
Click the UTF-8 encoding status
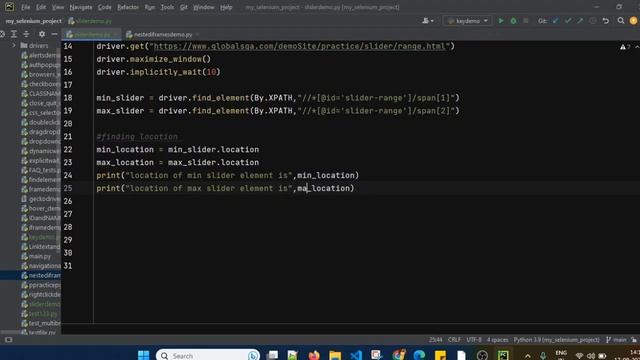click(x=474, y=340)
